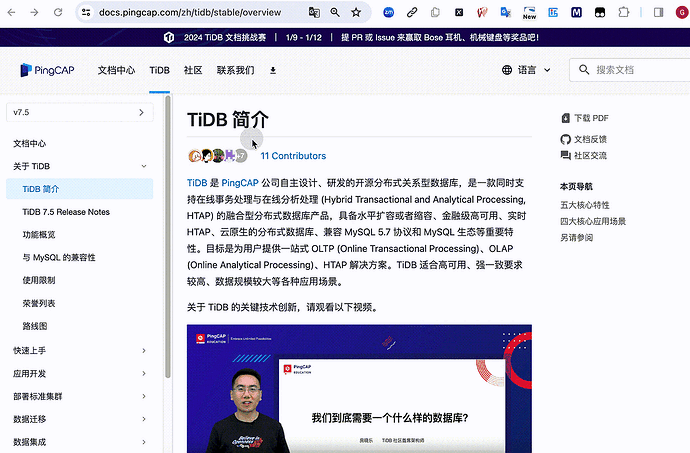Image resolution: width=690 pixels, height=453 pixels.
Task: Click the link chain extension icon
Action: click(x=412, y=12)
